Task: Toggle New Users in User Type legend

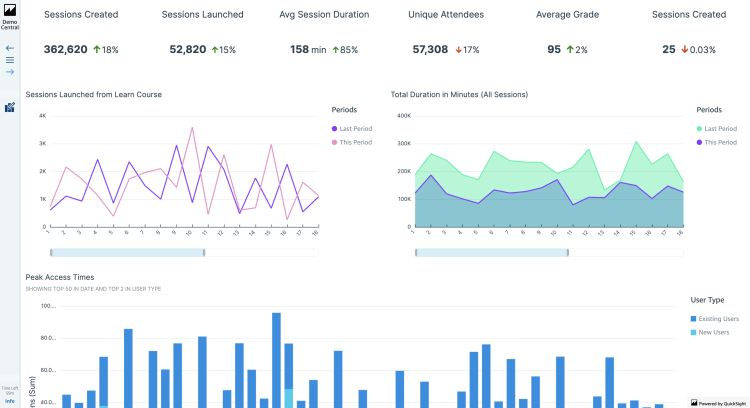Action: pos(712,332)
